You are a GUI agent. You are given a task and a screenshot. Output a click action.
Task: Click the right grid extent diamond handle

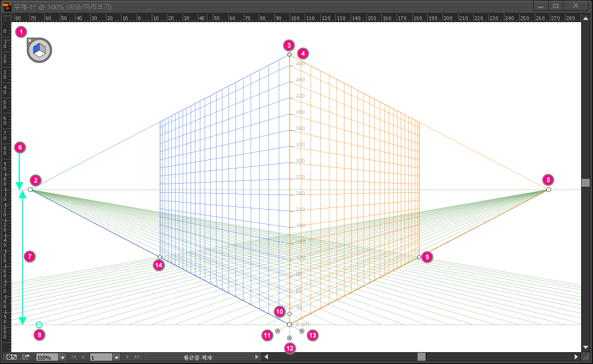tap(419, 257)
